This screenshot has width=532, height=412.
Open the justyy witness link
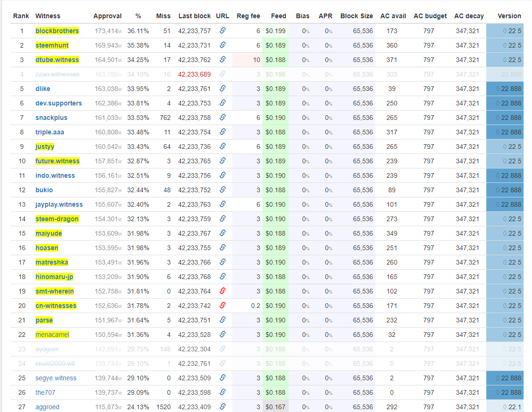(x=45, y=147)
